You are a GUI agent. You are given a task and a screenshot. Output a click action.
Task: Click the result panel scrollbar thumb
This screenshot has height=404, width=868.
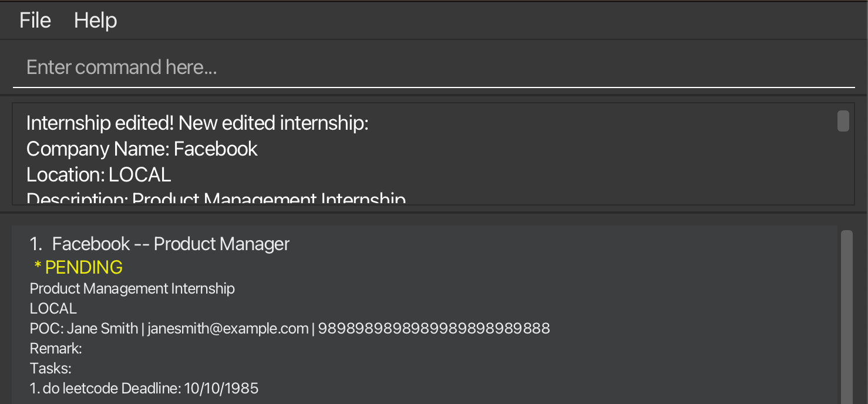(x=843, y=121)
